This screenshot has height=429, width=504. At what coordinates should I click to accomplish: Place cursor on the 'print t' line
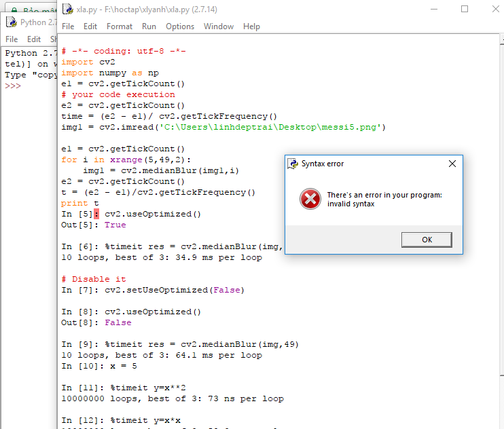(80, 203)
